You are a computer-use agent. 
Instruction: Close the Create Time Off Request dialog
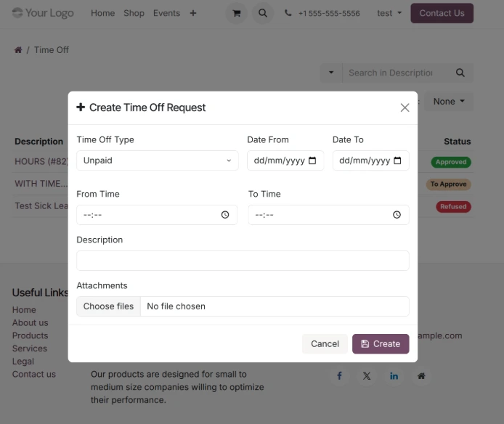pyautogui.click(x=405, y=107)
